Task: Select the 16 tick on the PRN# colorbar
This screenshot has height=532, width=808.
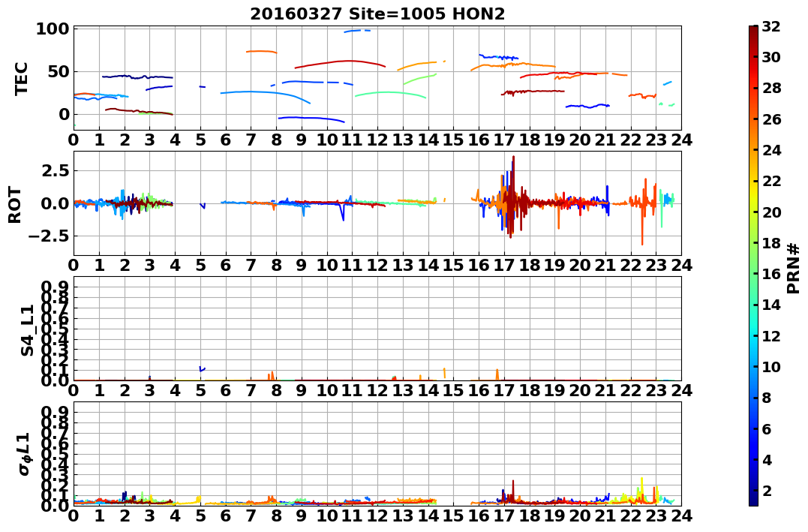Action: click(x=771, y=274)
